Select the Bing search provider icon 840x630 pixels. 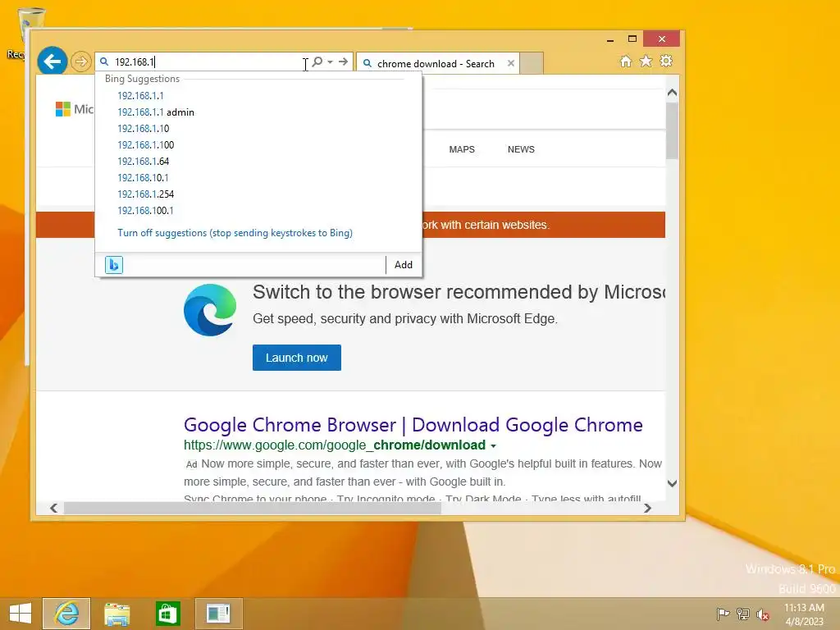114,265
